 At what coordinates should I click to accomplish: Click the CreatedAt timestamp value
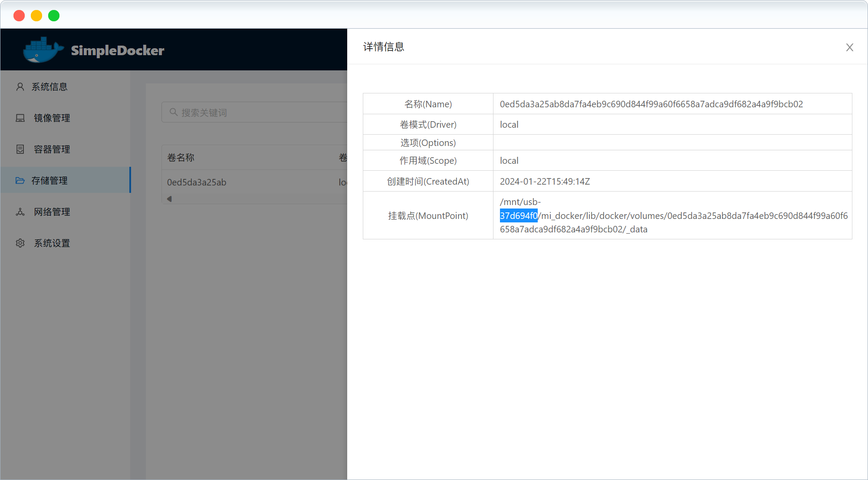(545, 182)
